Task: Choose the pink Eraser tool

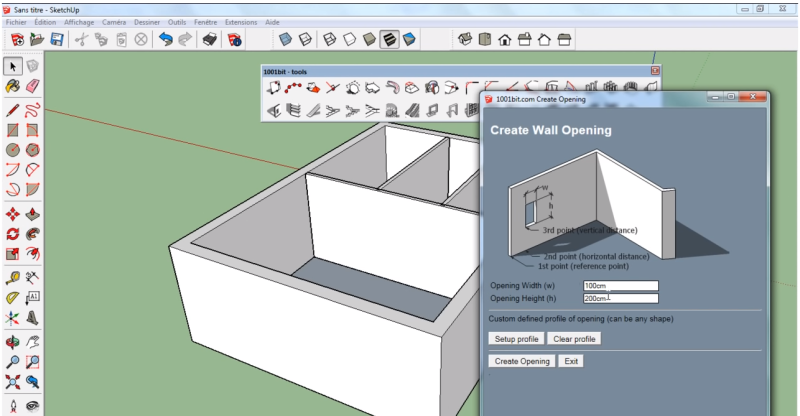Action: 33,86
